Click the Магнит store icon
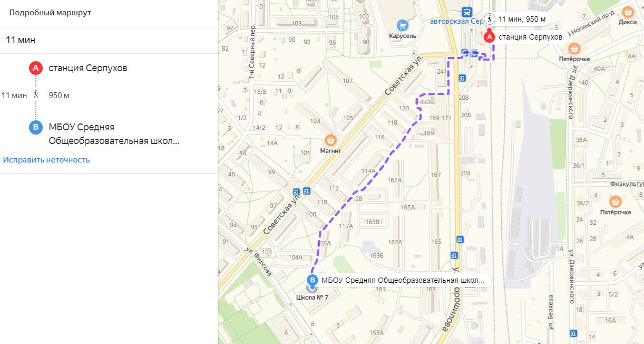The image size is (644, 344). [330, 140]
